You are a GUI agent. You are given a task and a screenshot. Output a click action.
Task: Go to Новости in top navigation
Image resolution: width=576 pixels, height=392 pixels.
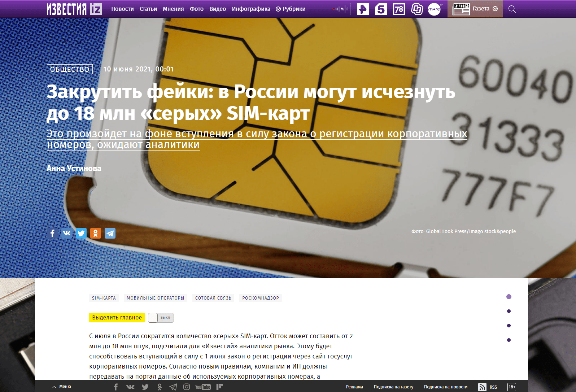[x=122, y=9]
